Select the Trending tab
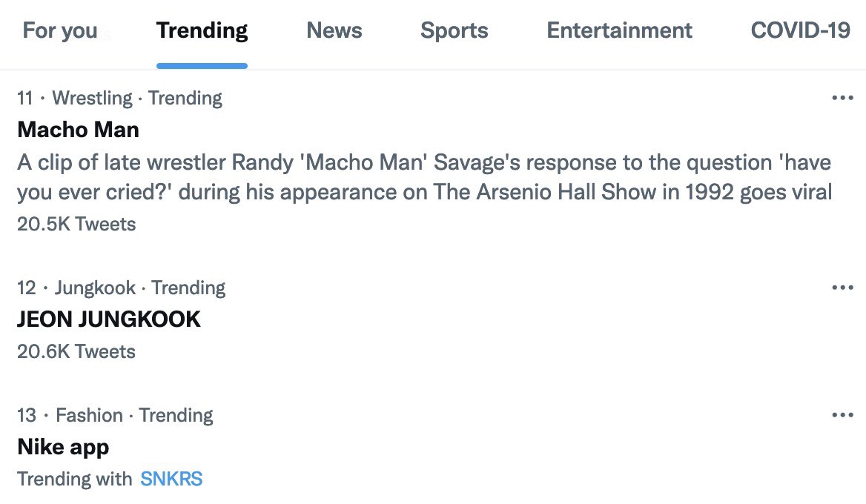The image size is (866, 504). (x=202, y=30)
